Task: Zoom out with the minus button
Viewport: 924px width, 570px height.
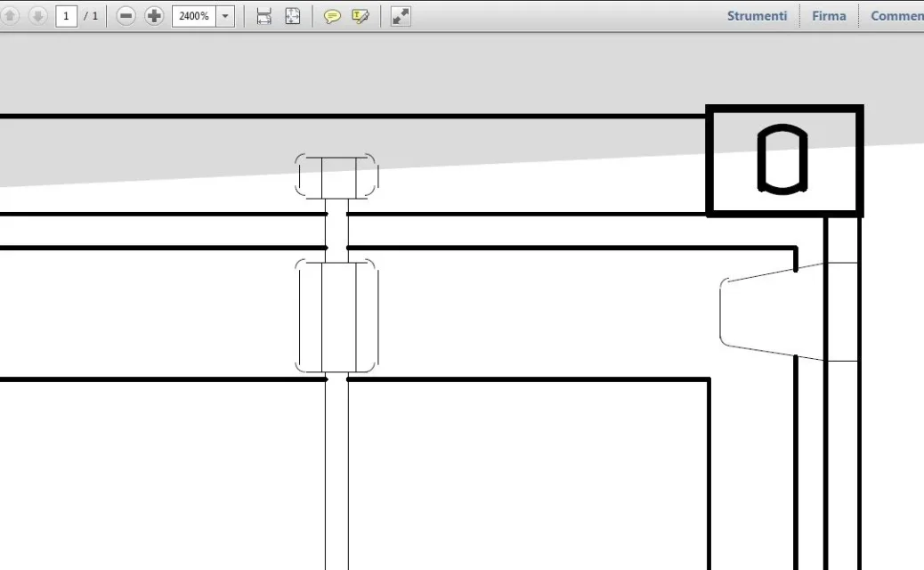Action: click(126, 16)
